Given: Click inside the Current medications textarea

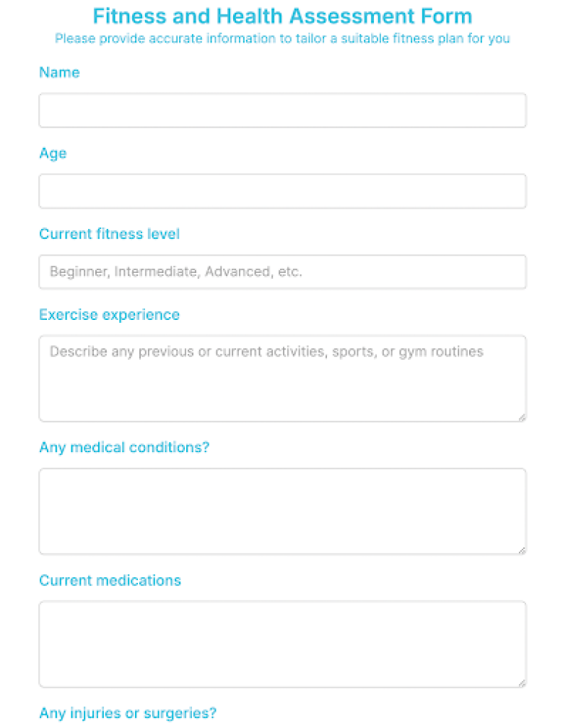Looking at the screenshot, I should coord(282,644).
